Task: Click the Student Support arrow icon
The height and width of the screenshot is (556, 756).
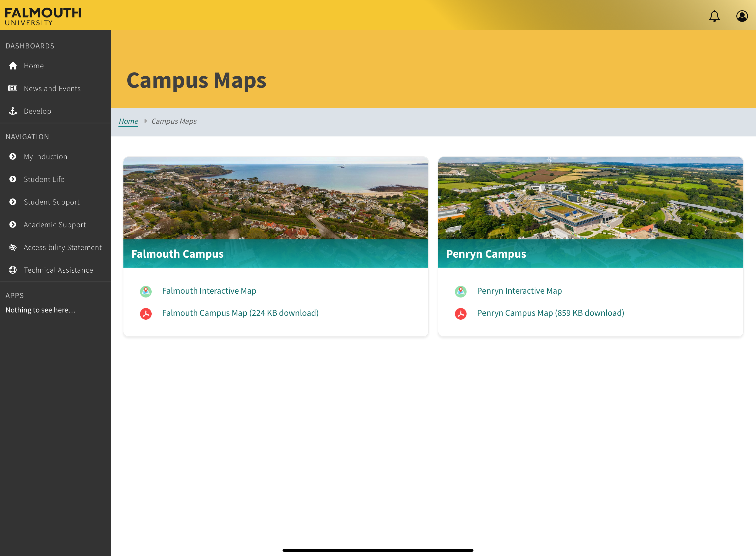Action: point(13,202)
